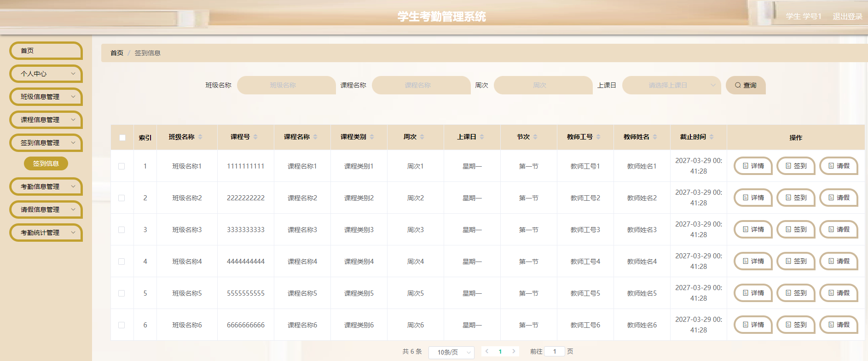Collapse the 签到信息管理 sidebar menu
868x361 pixels.
tap(46, 143)
